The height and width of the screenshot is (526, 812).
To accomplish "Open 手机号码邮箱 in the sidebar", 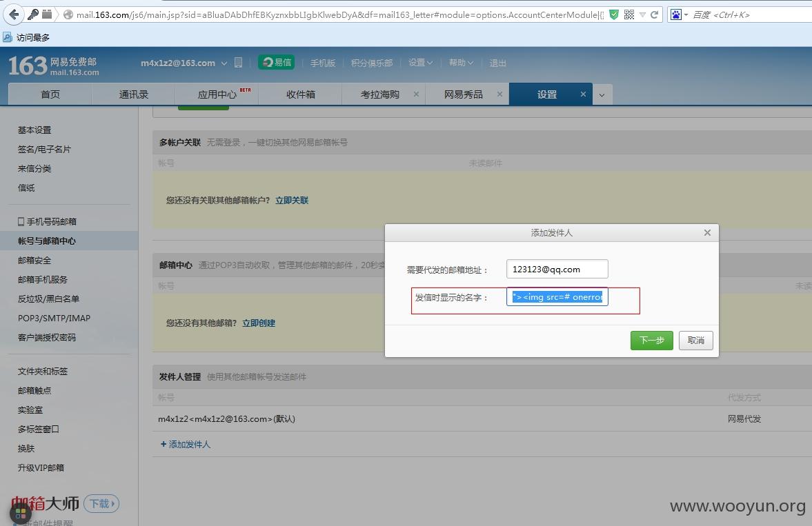I will click(47, 221).
